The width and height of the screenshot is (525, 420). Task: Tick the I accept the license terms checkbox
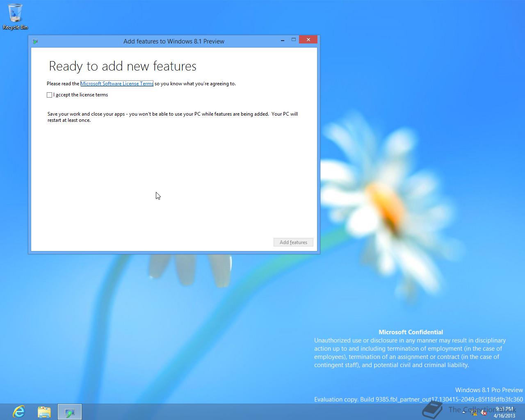tap(50, 95)
